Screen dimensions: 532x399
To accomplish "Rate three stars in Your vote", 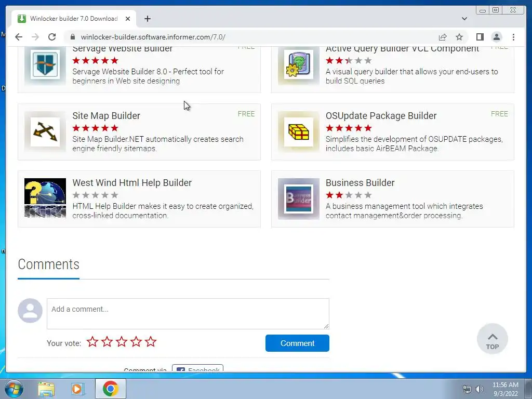I will [122, 342].
